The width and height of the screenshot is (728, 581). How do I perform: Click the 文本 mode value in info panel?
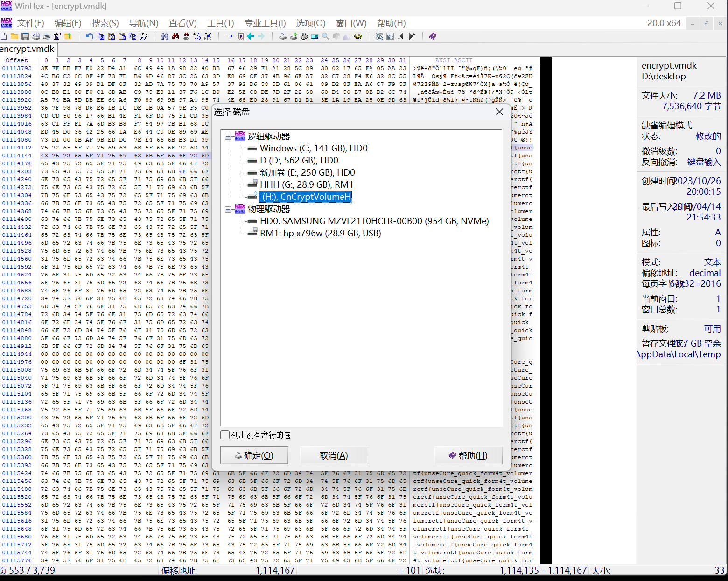point(712,262)
